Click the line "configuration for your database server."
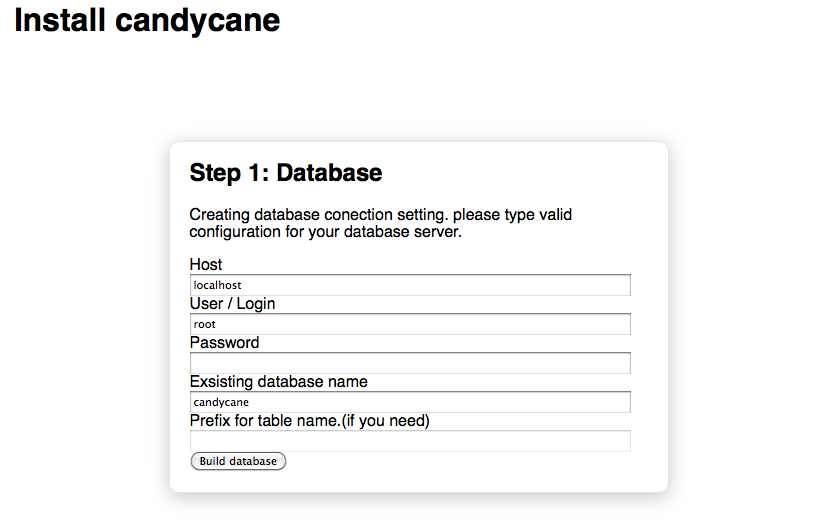The width and height of the screenshot is (837, 526). tap(325, 232)
